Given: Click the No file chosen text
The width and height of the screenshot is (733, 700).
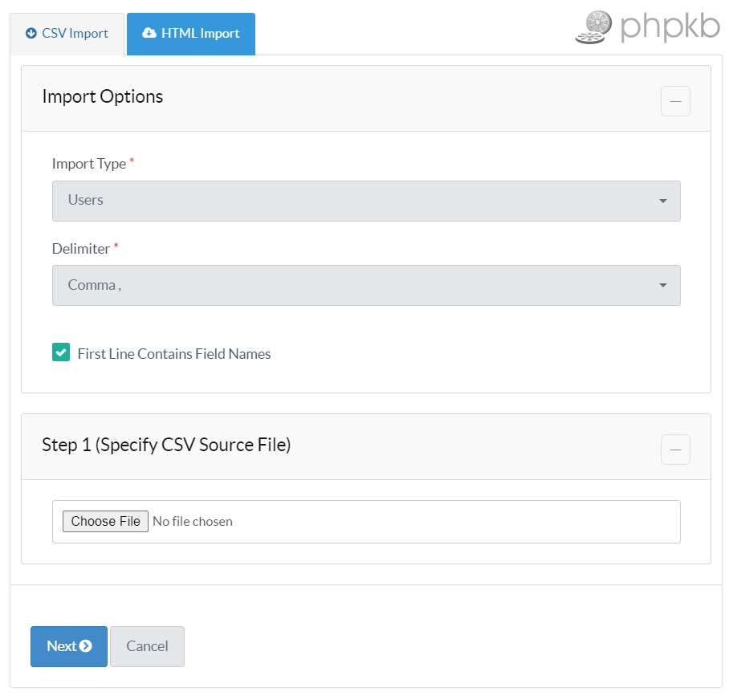Looking at the screenshot, I should pos(193,522).
